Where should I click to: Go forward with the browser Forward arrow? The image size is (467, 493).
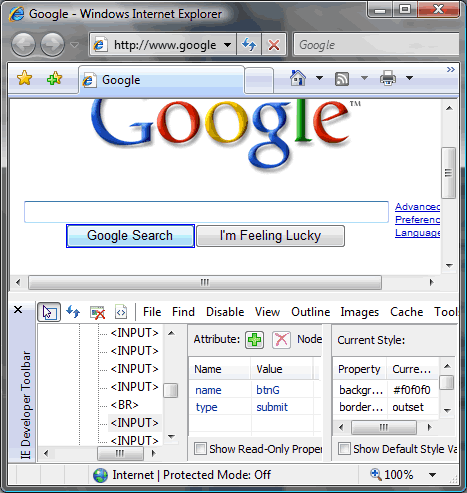52,44
